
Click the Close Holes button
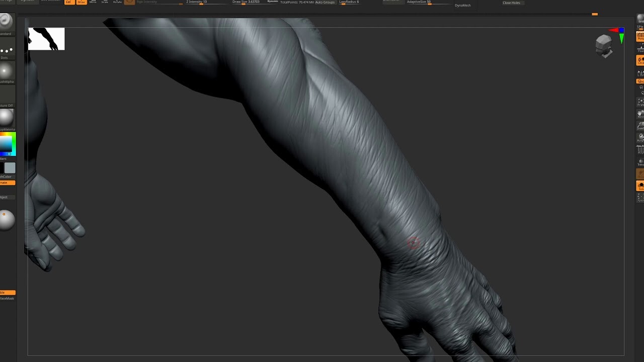[x=511, y=3]
